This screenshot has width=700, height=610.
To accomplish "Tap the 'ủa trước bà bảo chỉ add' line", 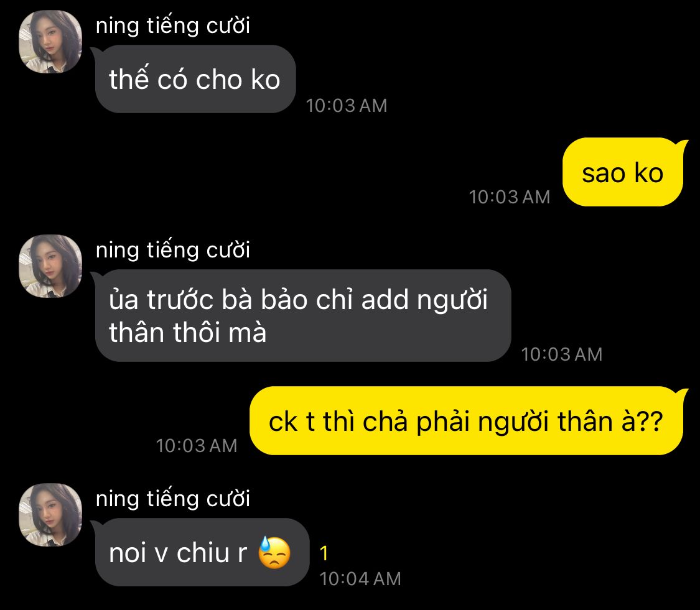I will click(298, 300).
